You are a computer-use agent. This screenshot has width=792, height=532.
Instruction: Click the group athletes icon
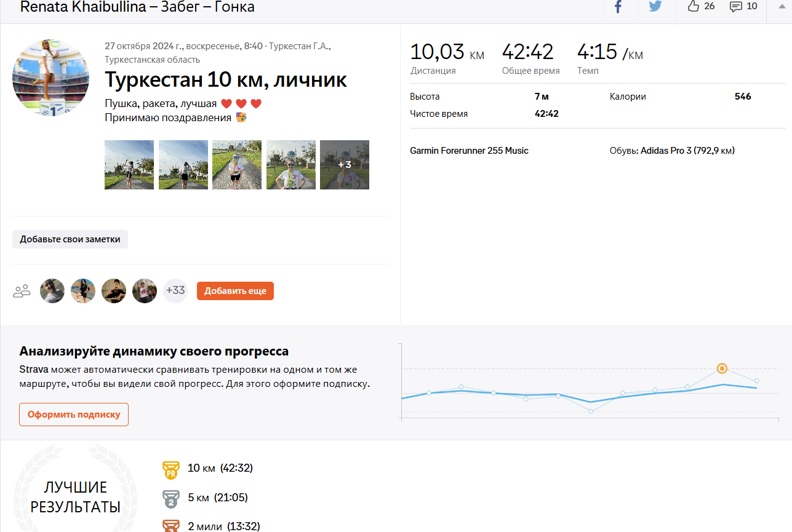pos(22,291)
